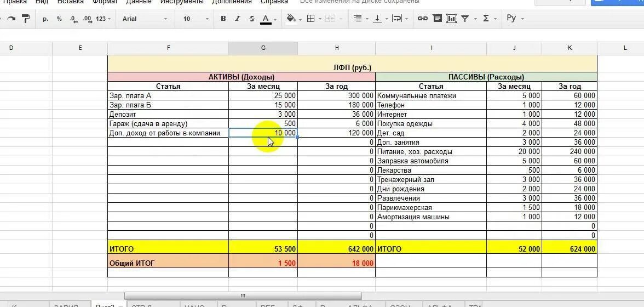
Task: Select the 300 000 yearly value cell
Action: (336, 96)
